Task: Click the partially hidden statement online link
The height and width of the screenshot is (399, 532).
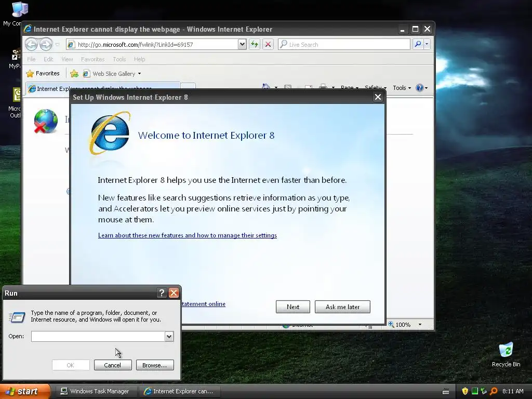Action: click(204, 303)
